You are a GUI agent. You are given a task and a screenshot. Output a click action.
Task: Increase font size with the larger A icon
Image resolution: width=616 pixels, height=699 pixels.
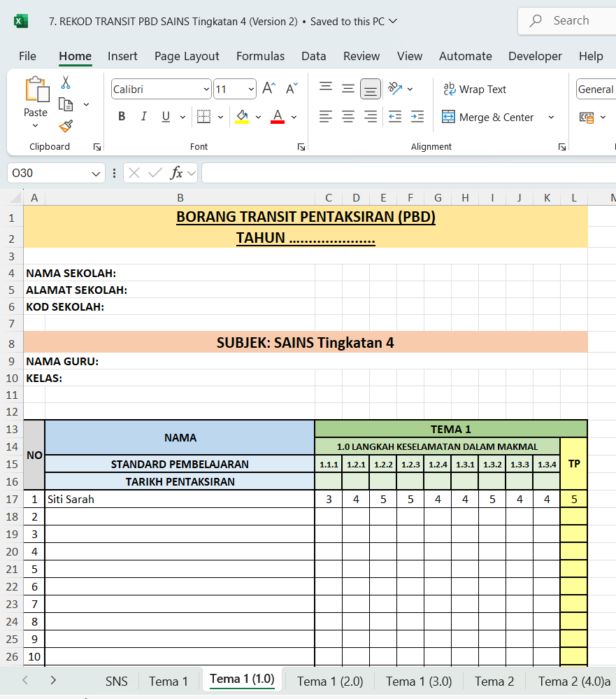[x=268, y=89]
